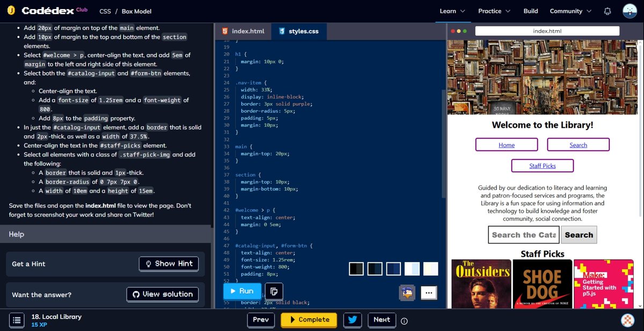Open the theme paintbrush icon in editor

pyautogui.click(x=407, y=293)
